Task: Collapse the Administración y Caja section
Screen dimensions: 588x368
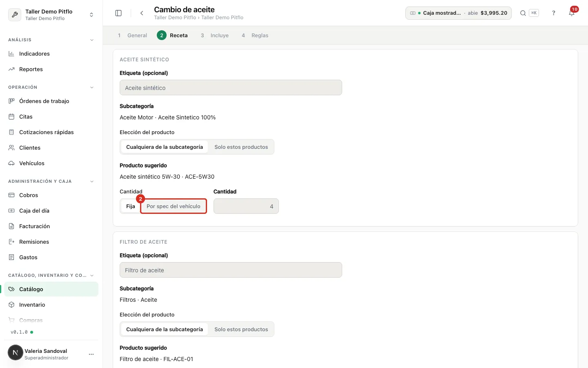Action: (92, 182)
